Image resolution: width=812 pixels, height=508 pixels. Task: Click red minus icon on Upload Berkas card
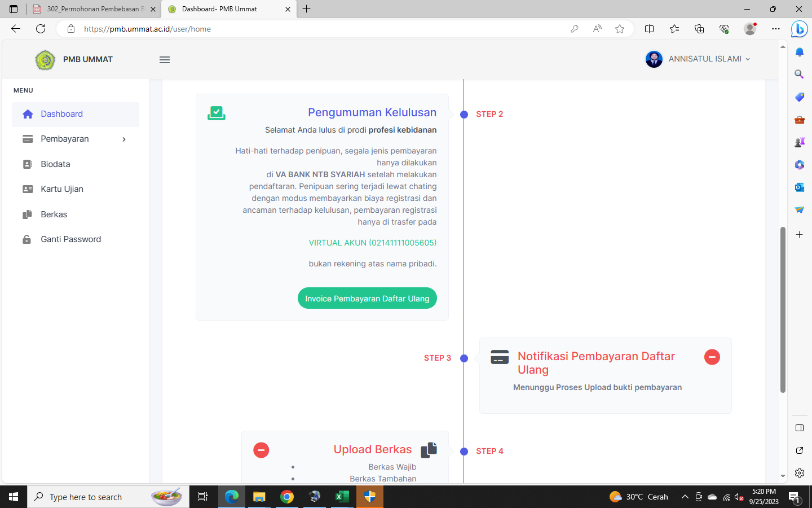tap(261, 450)
